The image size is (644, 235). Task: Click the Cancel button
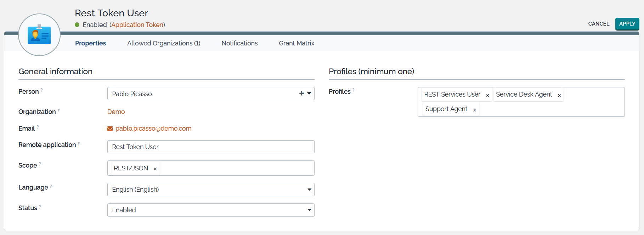click(x=599, y=24)
